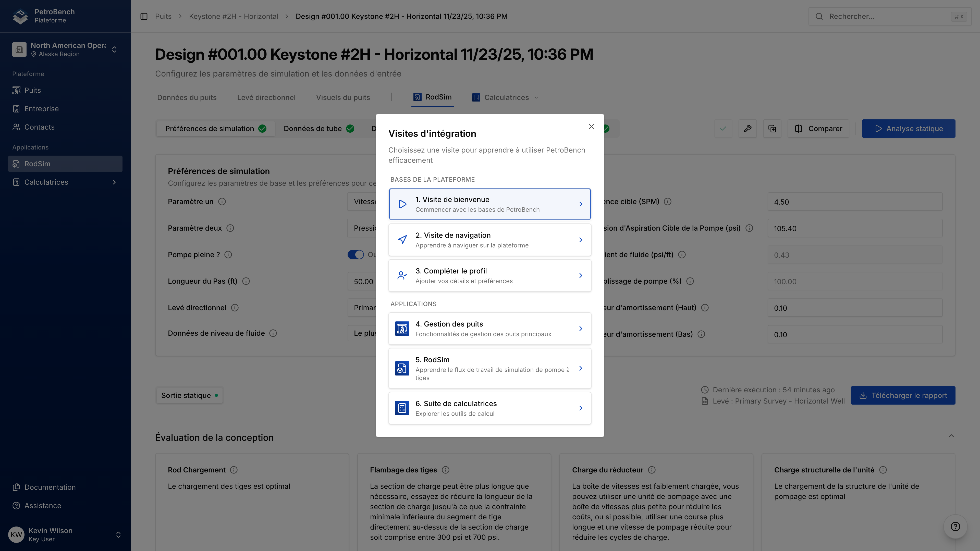980x551 pixels.
Task: Click the duplicate design icon
Action: coord(772,129)
